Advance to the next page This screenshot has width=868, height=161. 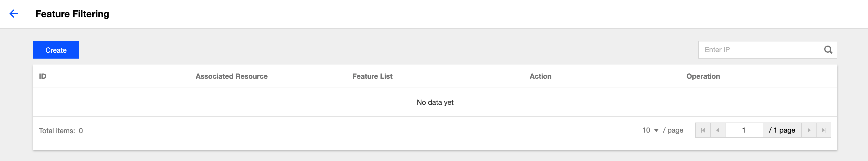coord(809,130)
